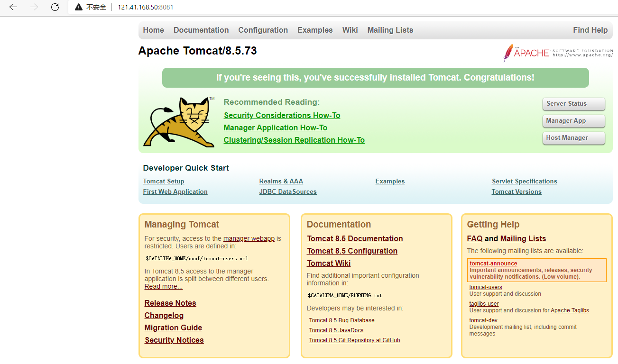Go back with the browser back arrow
Screen dimensions: 618x364
tap(13, 7)
